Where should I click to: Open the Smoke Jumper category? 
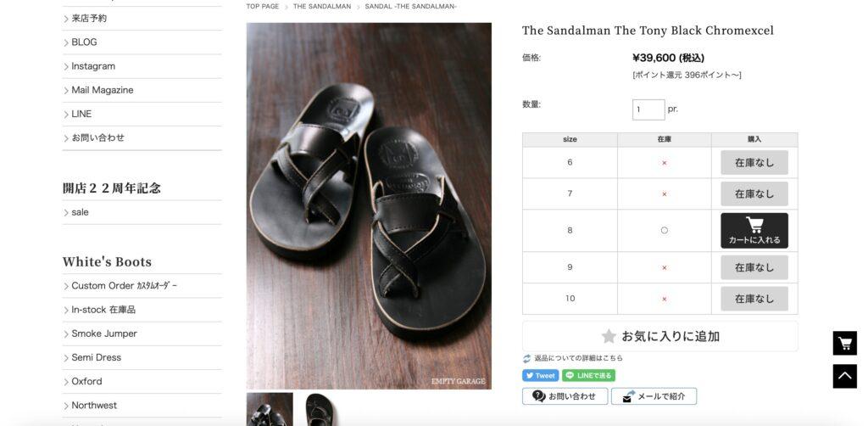coord(104,334)
